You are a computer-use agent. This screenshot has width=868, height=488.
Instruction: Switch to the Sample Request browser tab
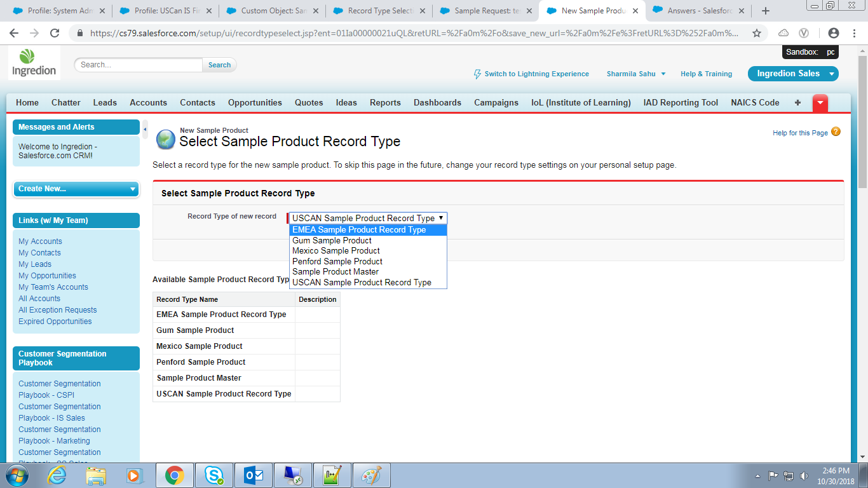point(486,11)
